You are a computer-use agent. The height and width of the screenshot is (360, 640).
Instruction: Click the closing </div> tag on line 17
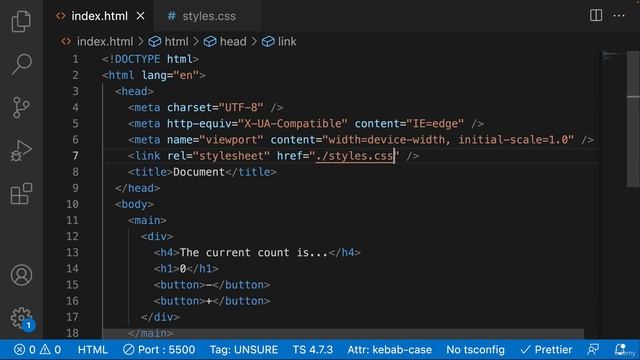[x=160, y=317]
